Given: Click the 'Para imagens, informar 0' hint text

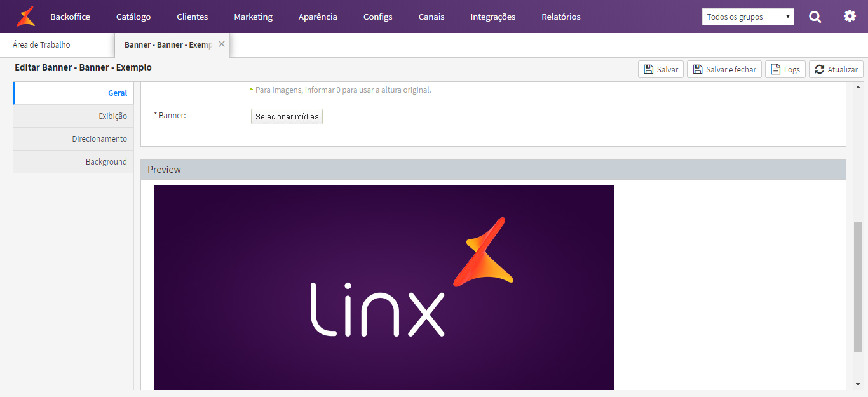Looking at the screenshot, I should [343, 90].
